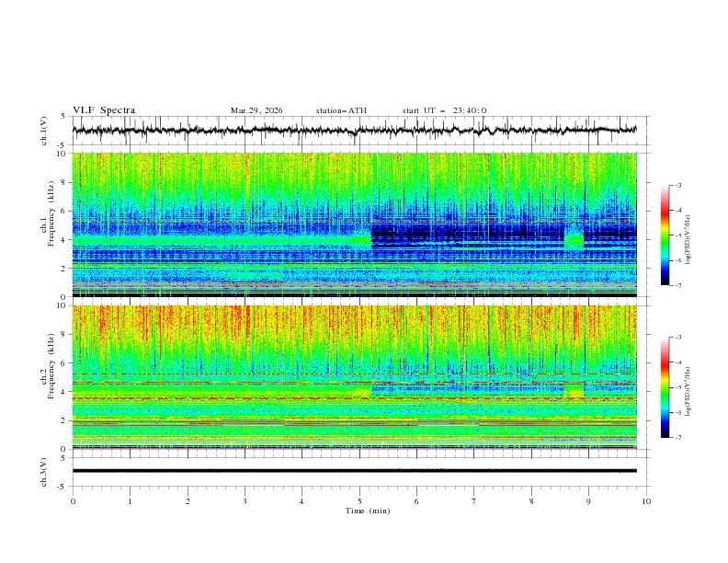Click the "5" tick on ch.1(V) axis
The height and width of the screenshot is (563, 728).
point(64,116)
